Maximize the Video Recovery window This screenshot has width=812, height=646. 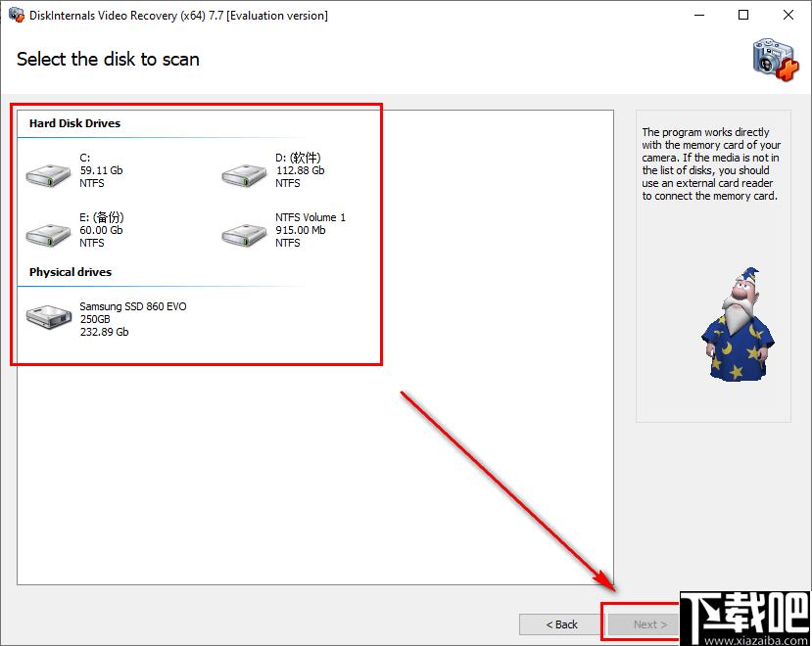point(743,15)
